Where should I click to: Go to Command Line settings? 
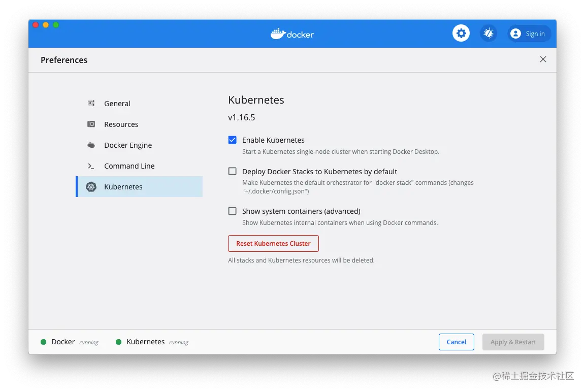pyautogui.click(x=139, y=166)
